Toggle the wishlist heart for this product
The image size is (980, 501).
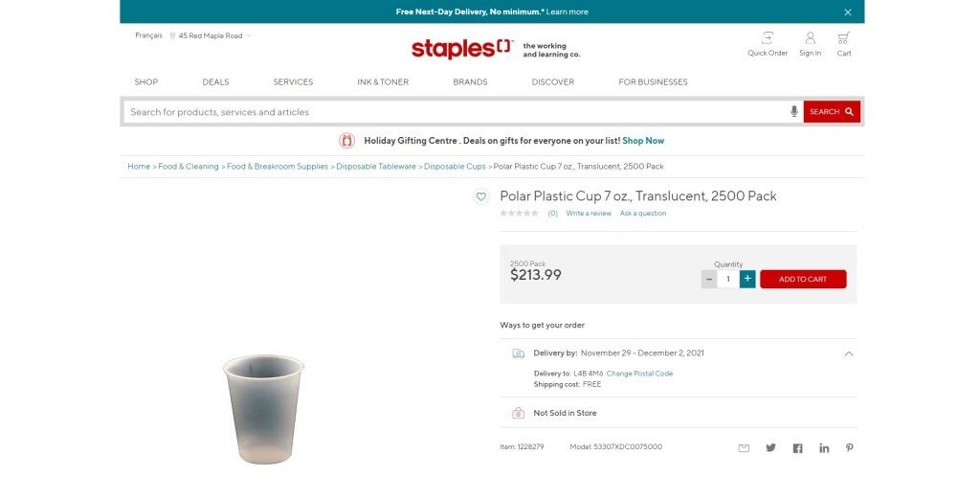coord(481,197)
